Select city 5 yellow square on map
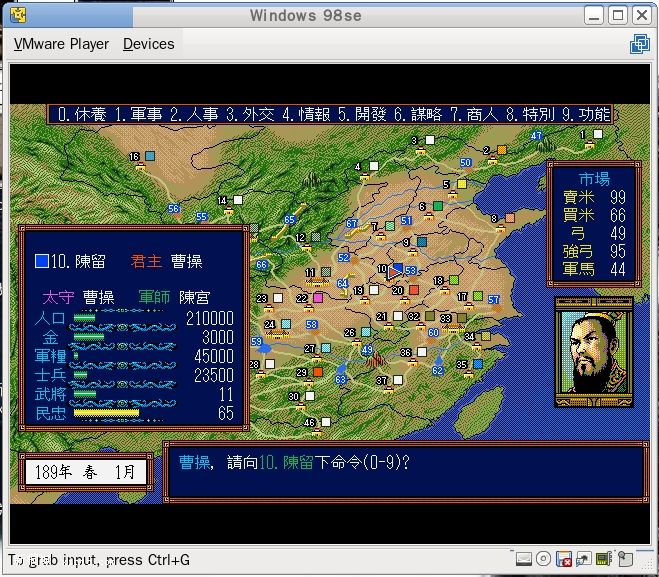 click(x=461, y=185)
